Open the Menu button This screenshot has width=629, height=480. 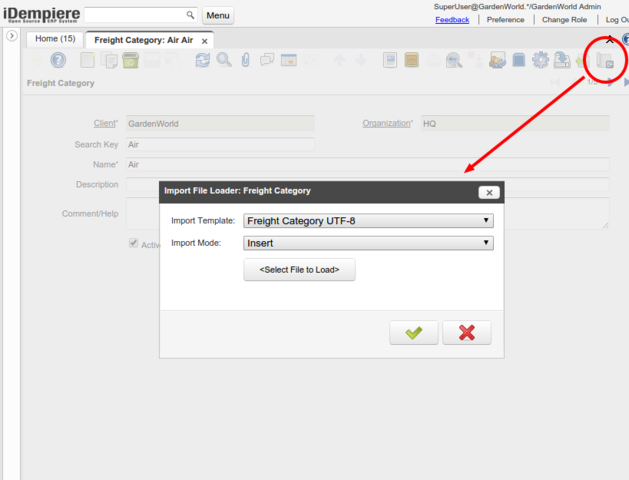218,16
